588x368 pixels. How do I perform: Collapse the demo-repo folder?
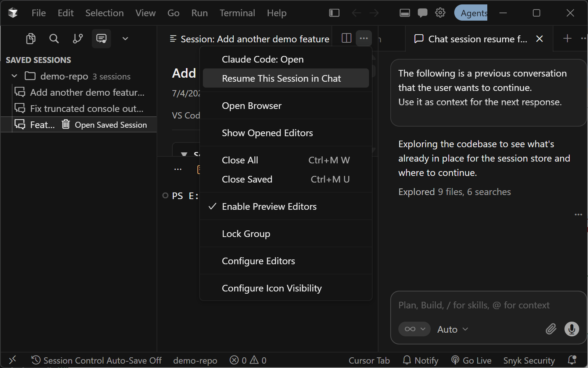point(14,76)
